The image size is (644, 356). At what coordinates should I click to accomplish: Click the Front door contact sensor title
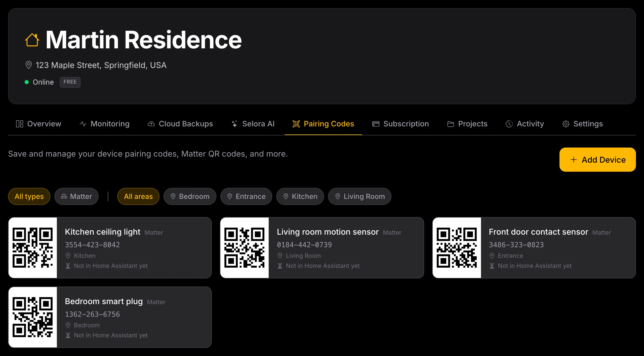coord(538,232)
